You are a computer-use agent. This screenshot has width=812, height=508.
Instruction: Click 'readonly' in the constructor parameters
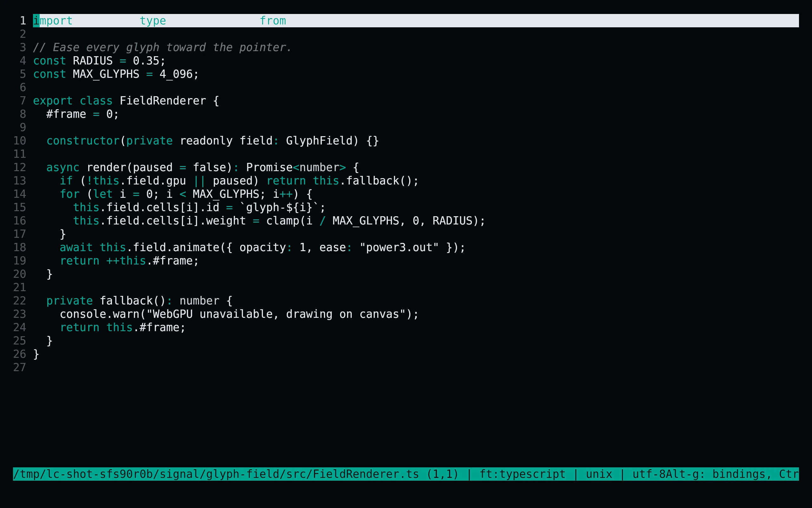(x=206, y=141)
